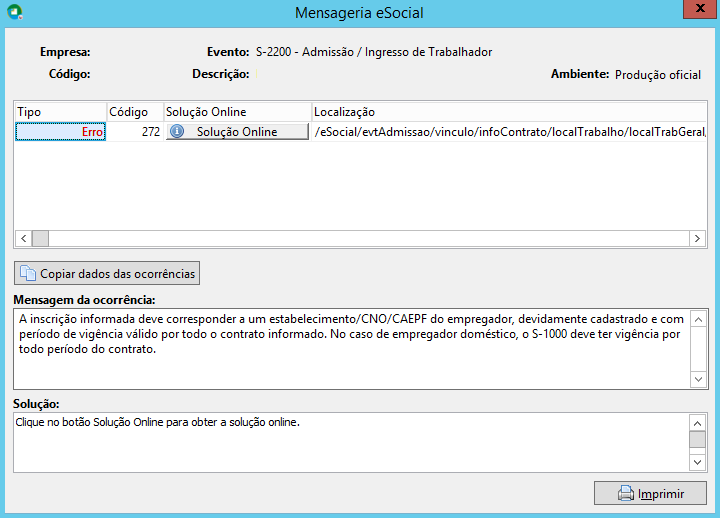This screenshot has height=518, width=720.
Task: Close the Mensageria eSocial window
Action: 699,9
